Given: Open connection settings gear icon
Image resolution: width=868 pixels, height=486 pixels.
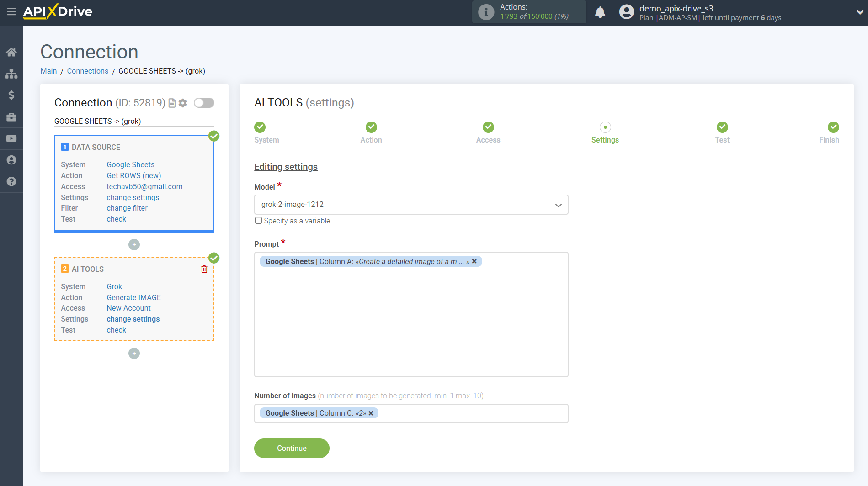Looking at the screenshot, I should point(183,103).
